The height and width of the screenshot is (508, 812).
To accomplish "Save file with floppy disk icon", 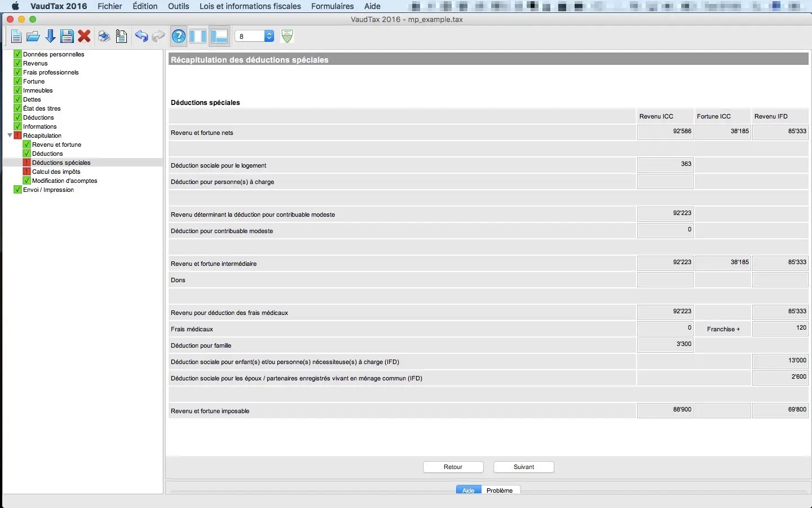I will [x=67, y=37].
